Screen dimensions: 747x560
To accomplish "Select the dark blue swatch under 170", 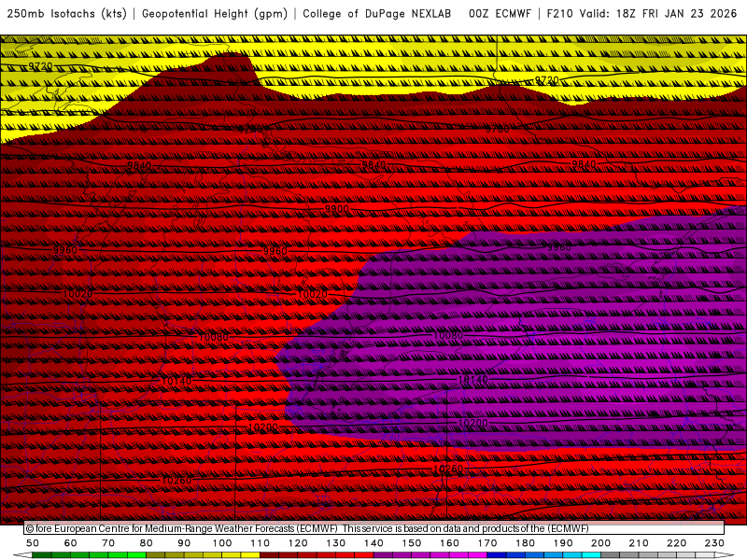I will pos(497,555).
